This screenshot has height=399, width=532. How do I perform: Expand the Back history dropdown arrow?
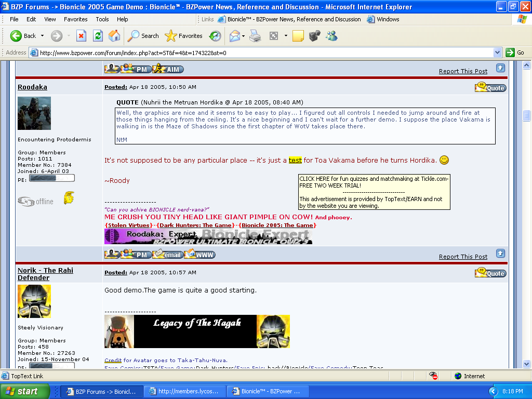[x=42, y=36]
